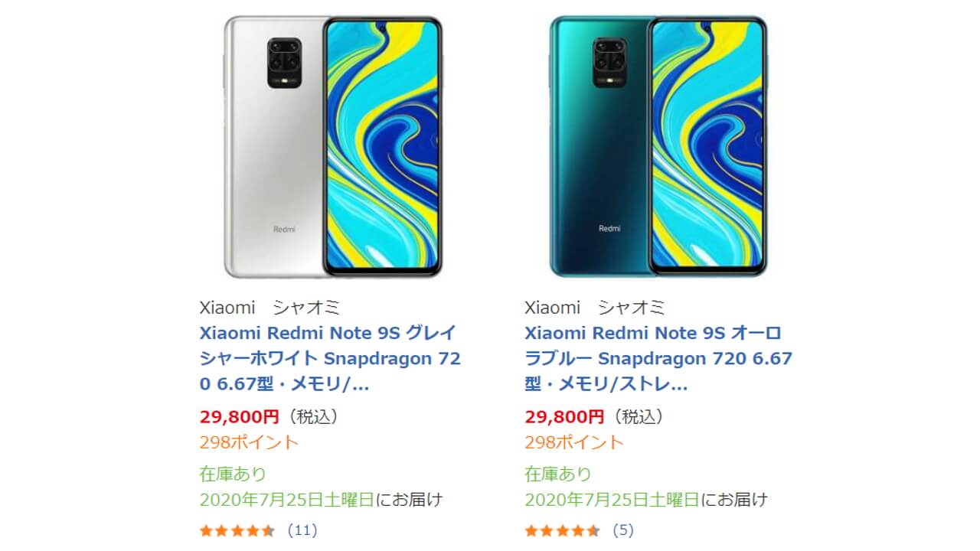Click 在庫あり stock status for the white phone
Image resolution: width=980 pixels, height=551 pixels.
click(x=233, y=474)
